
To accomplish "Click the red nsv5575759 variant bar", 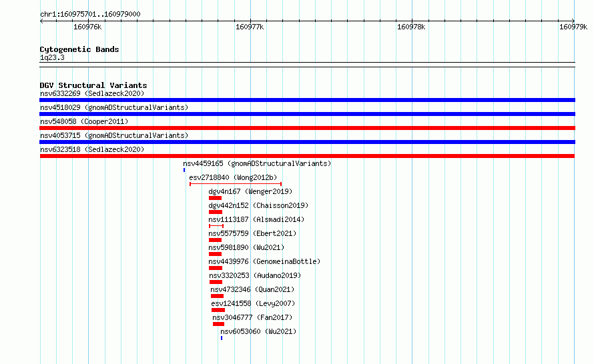I will pos(215,240).
